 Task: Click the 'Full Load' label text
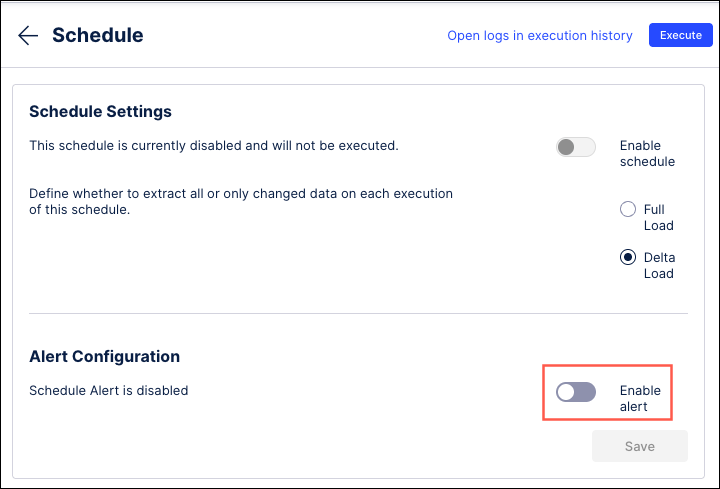(654, 217)
